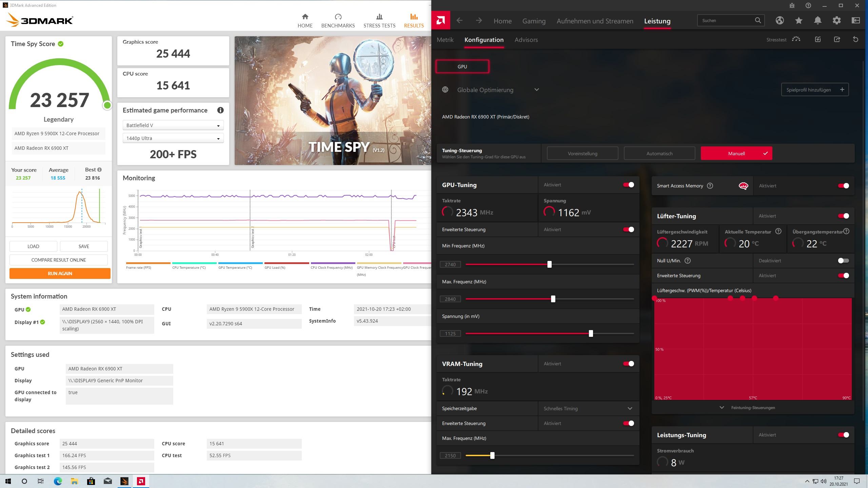Click the bug report icon in Radeon title bar
Screen dimensions: 868x488
coord(792,5)
